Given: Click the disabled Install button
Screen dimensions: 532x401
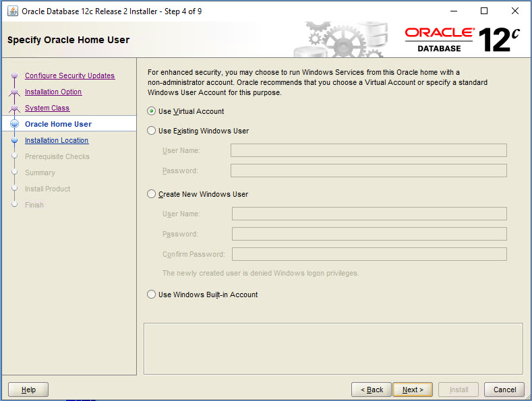Looking at the screenshot, I should point(459,390).
